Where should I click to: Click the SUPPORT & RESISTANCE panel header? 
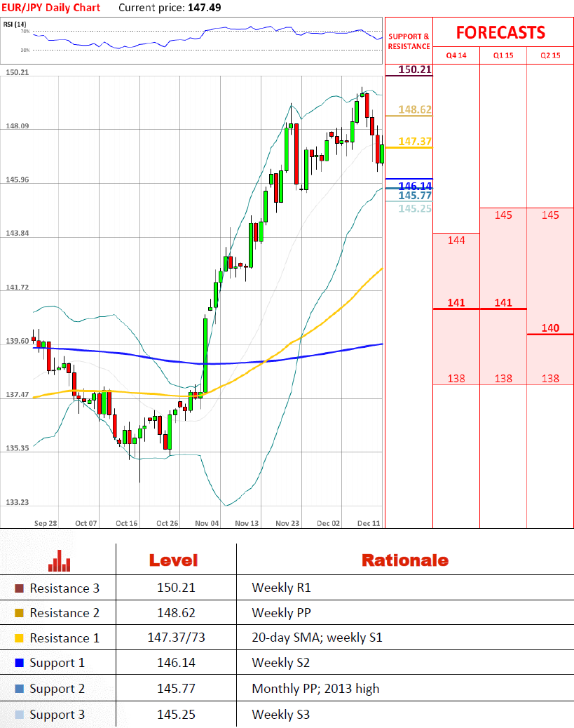point(409,41)
